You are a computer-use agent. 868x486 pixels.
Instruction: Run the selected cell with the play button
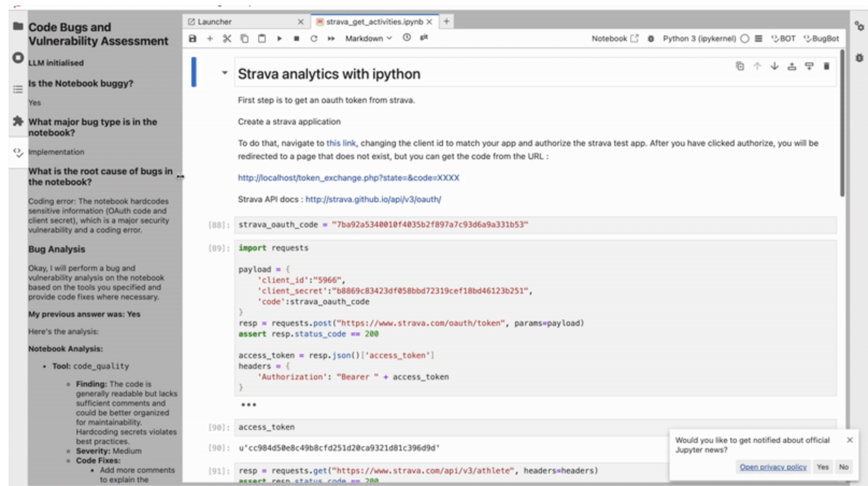(279, 38)
